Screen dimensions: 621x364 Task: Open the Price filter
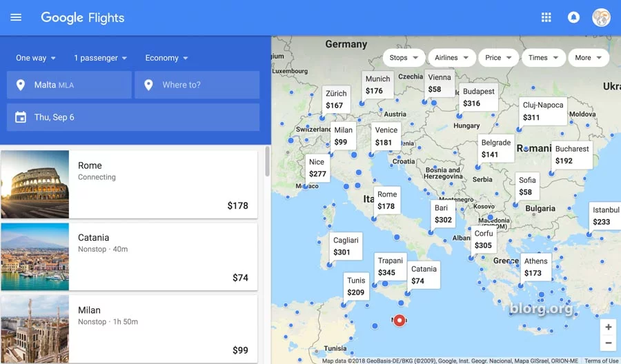(498, 58)
